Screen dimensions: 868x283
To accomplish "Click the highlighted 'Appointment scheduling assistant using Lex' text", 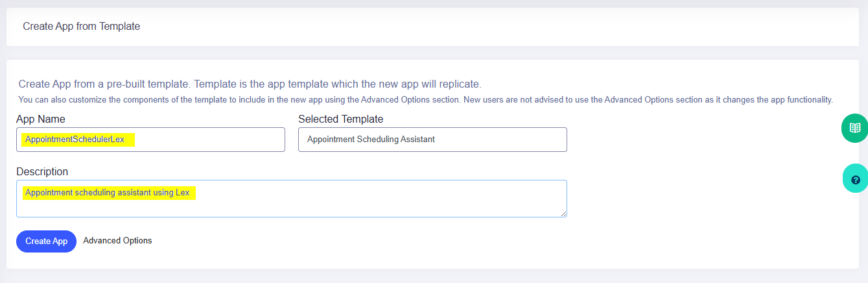I will 107,193.
